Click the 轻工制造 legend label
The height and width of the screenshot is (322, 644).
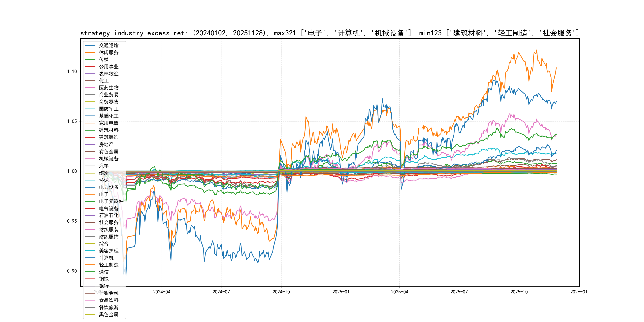coord(109,265)
